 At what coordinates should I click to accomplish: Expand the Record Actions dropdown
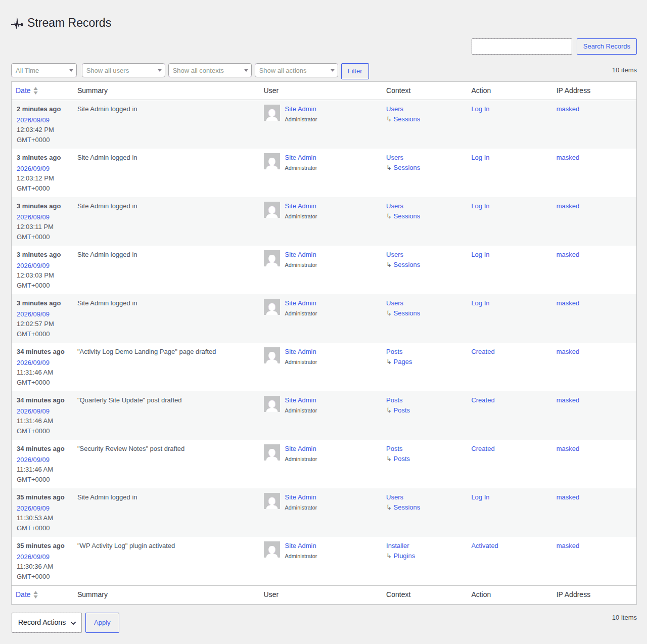pos(47,623)
